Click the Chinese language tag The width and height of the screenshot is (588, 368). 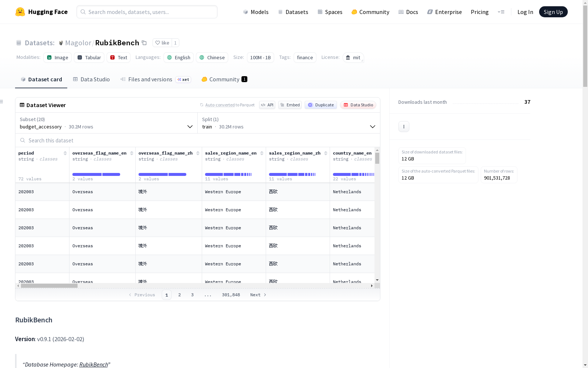click(x=212, y=57)
